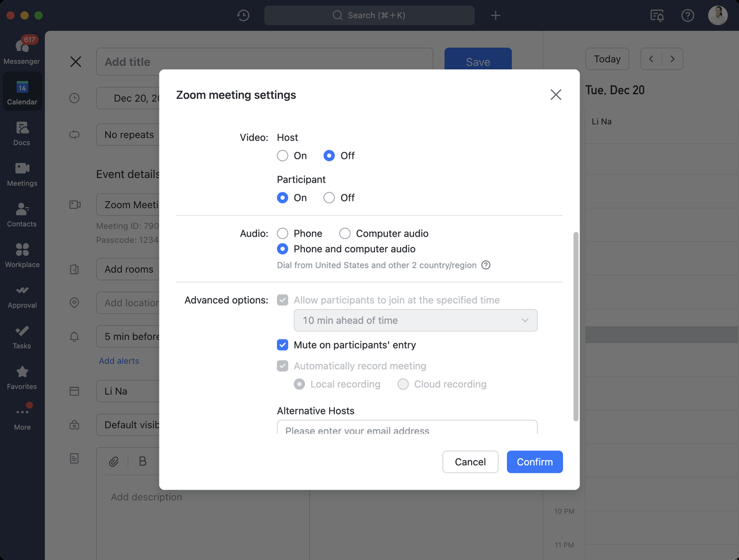This screenshot has height=560, width=739.
Task: Open Messenger from the sidebar
Action: 22,50
